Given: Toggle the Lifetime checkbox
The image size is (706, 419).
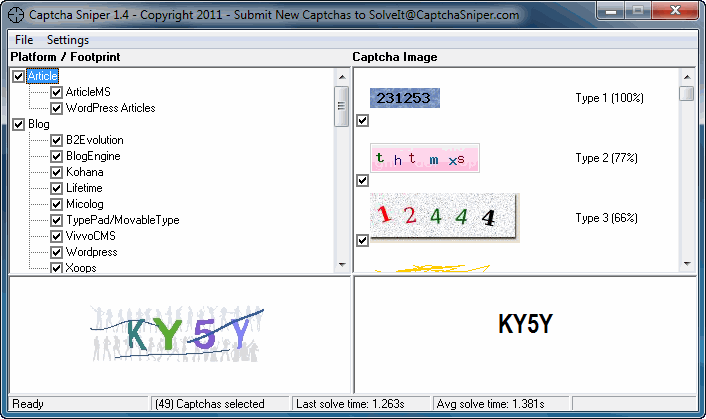Looking at the screenshot, I should coord(56,188).
